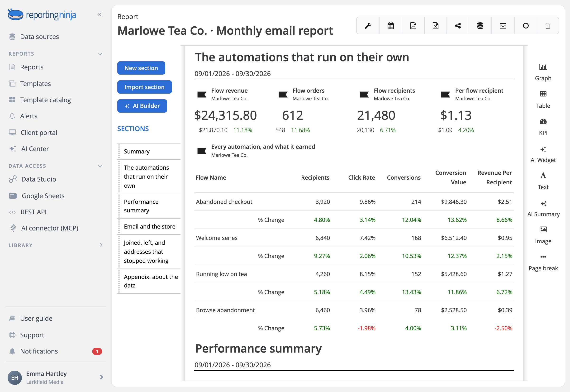Click the New section button
The image size is (570, 392).
(x=141, y=68)
